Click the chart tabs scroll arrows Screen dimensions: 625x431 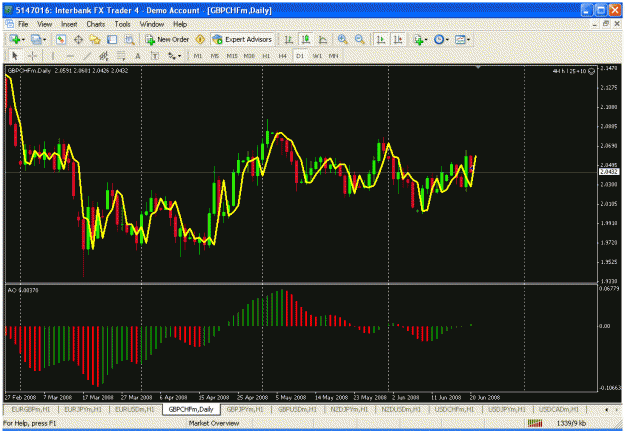611,409
